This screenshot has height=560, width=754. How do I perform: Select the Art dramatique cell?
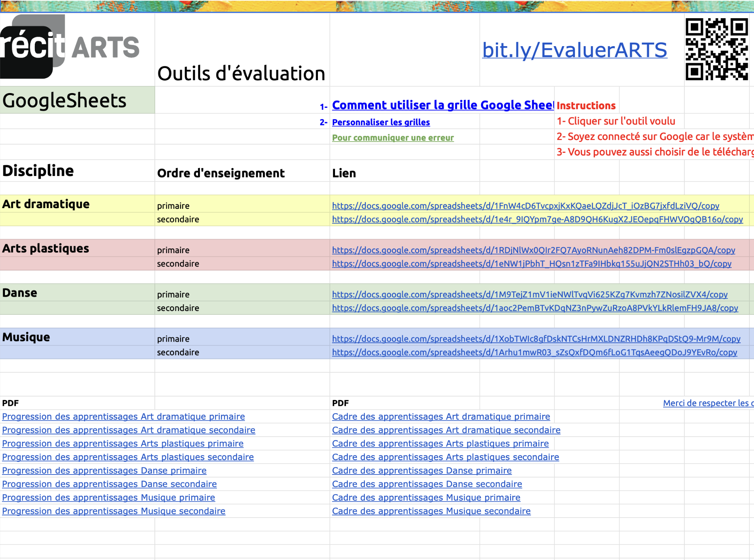click(77, 204)
